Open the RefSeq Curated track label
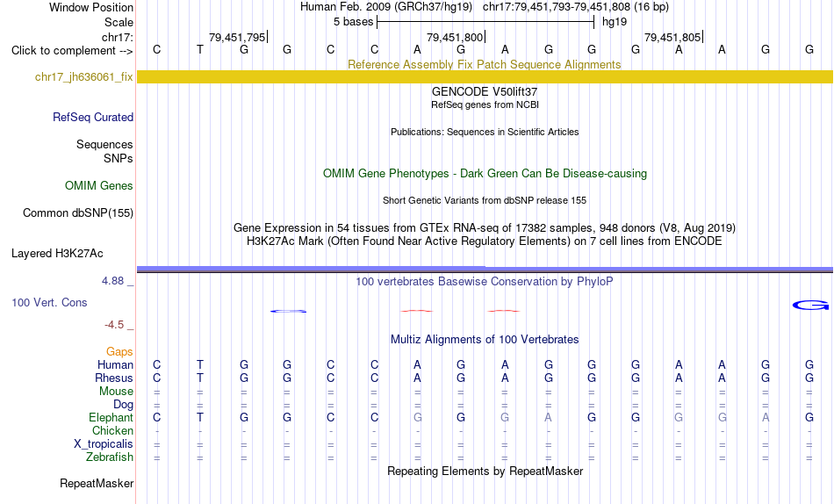The height and width of the screenshot is (504, 834). (x=93, y=117)
